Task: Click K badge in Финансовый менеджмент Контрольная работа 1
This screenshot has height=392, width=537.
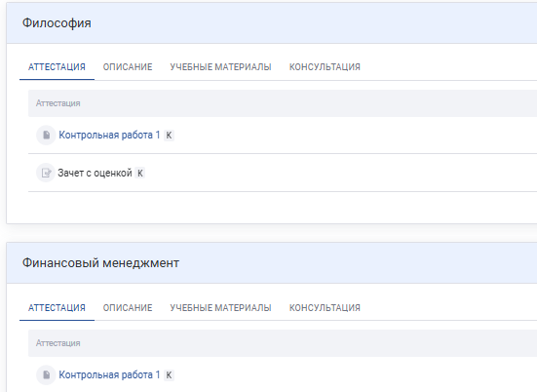Action: click(169, 375)
